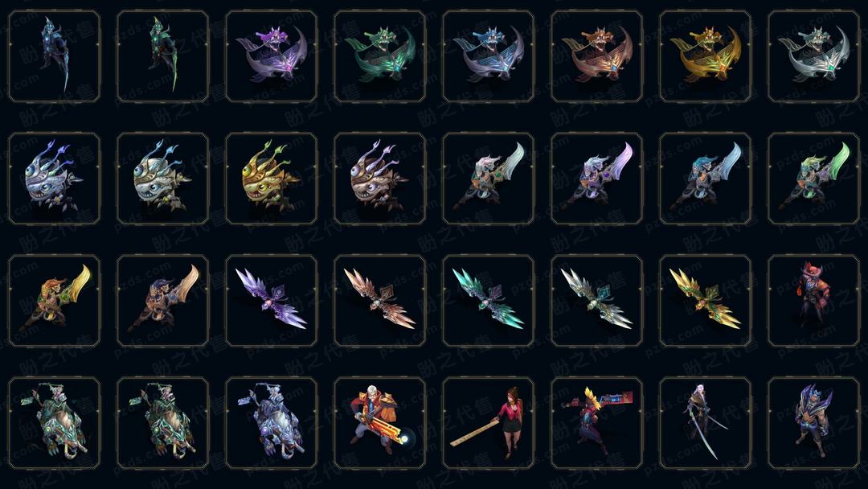868x489 pixels.
Task: Select the purple winged crystal weapon skin
Action: click(x=272, y=301)
